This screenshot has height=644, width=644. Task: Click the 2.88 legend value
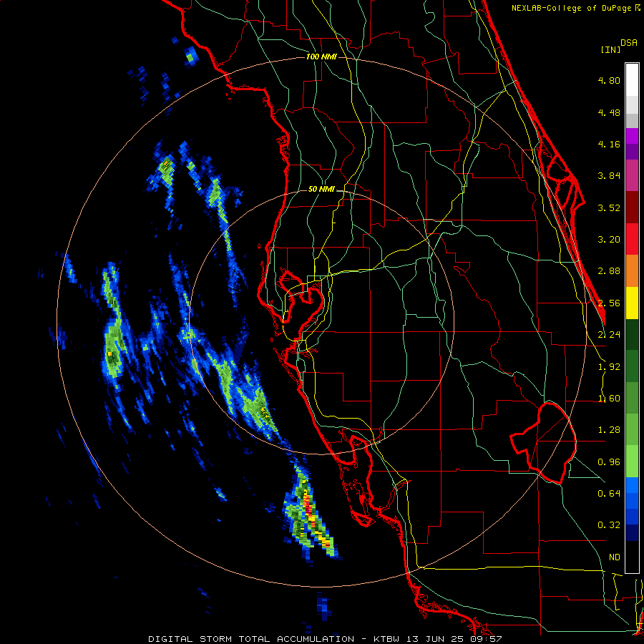point(609,271)
